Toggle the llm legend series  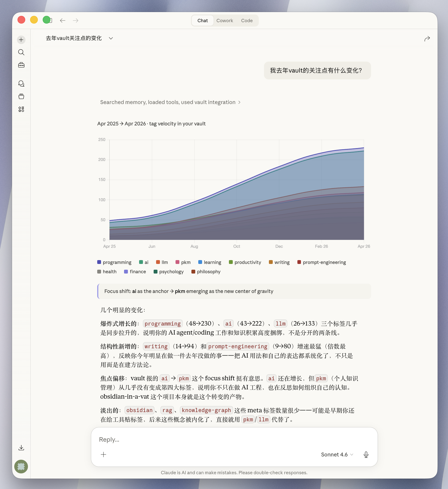tap(162, 262)
